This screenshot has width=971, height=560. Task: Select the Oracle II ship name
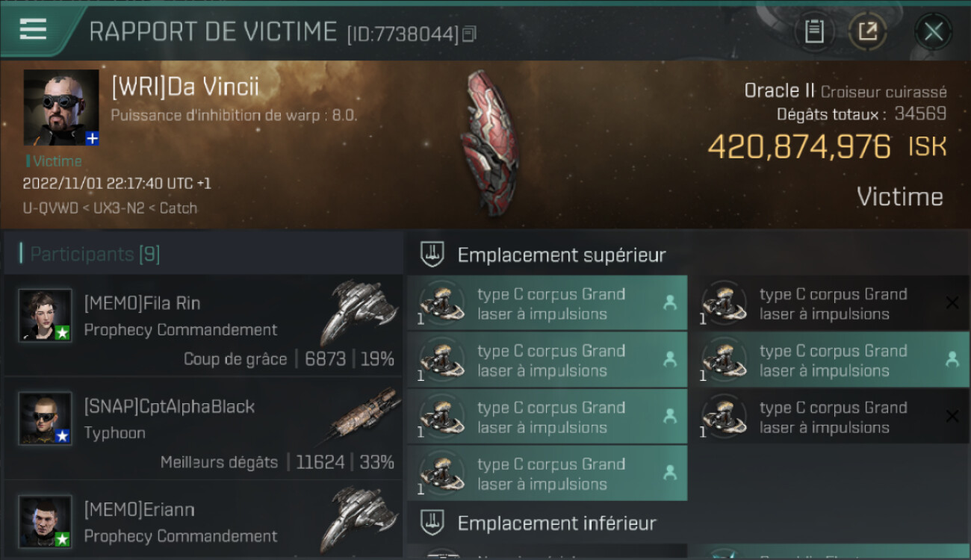(779, 91)
